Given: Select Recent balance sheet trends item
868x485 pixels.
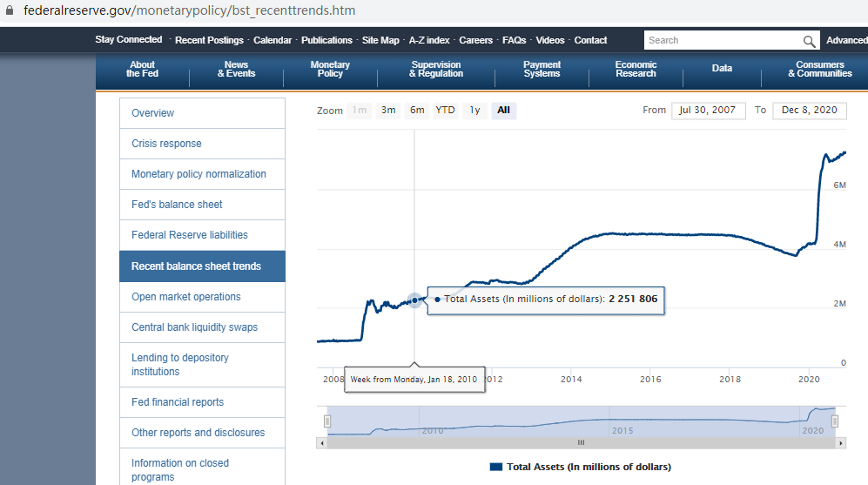Looking at the screenshot, I should point(202,266).
